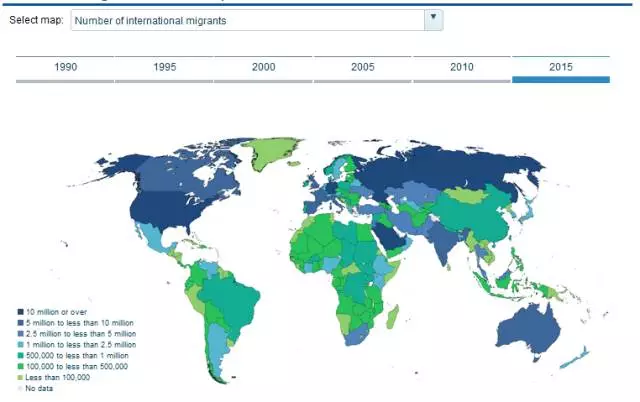The width and height of the screenshot is (640, 402).
Task: Click the active 2015 year tab
Action: tap(560, 67)
